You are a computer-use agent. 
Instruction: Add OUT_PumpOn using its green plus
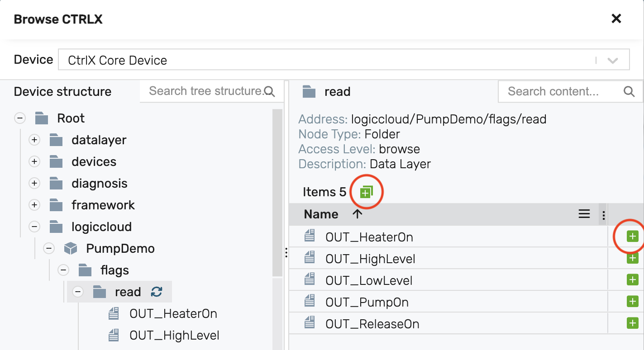[x=632, y=302]
